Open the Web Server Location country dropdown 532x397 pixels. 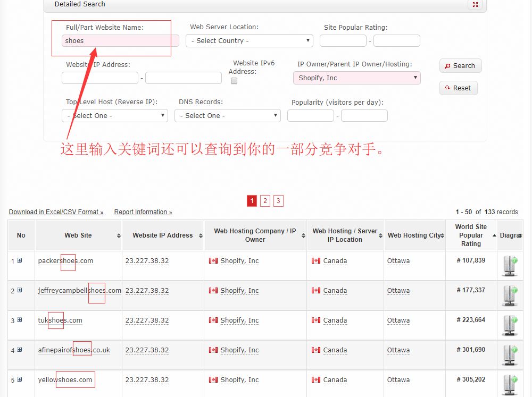[250, 41]
